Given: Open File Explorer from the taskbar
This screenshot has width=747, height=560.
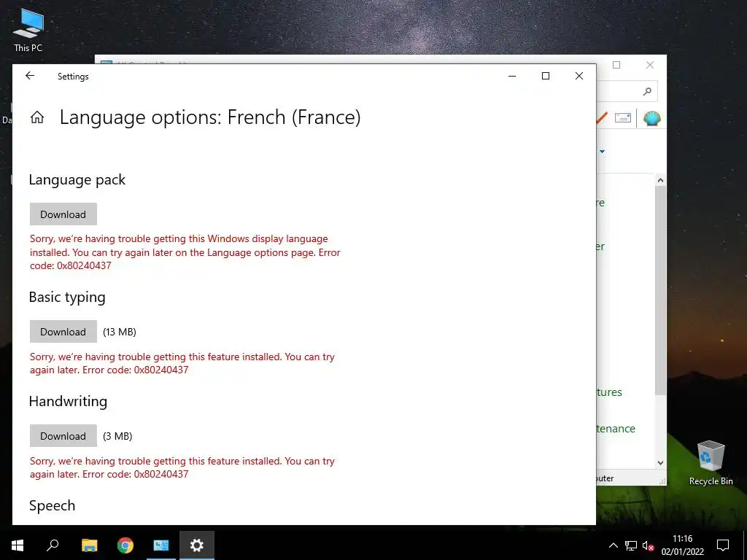Looking at the screenshot, I should [x=89, y=545].
